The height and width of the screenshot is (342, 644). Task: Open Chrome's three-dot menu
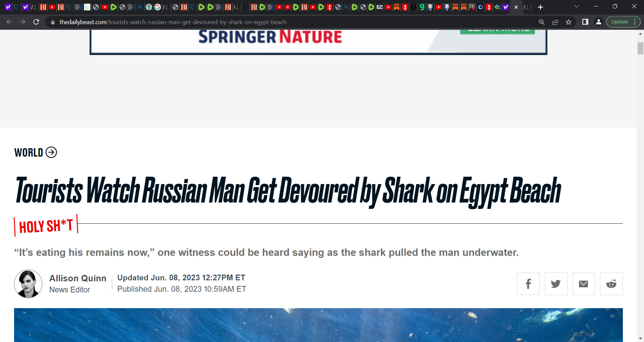pos(635,21)
